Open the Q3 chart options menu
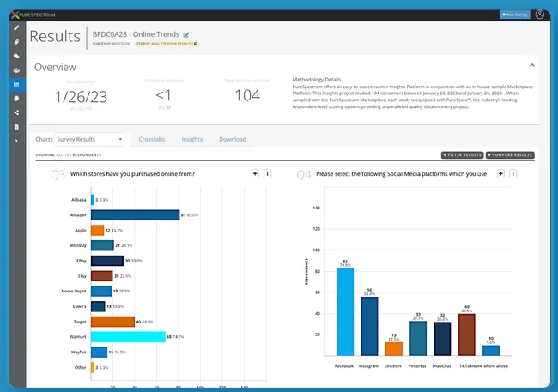 tap(267, 173)
